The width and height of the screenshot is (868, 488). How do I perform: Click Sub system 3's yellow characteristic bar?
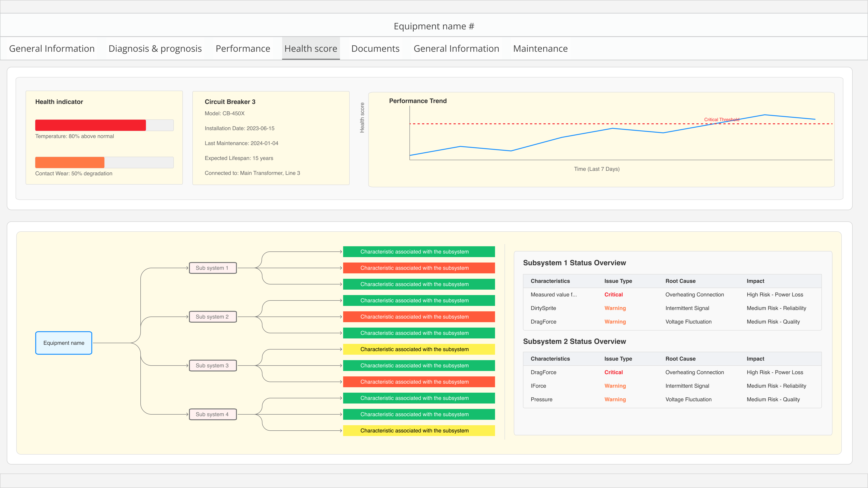tap(418, 349)
